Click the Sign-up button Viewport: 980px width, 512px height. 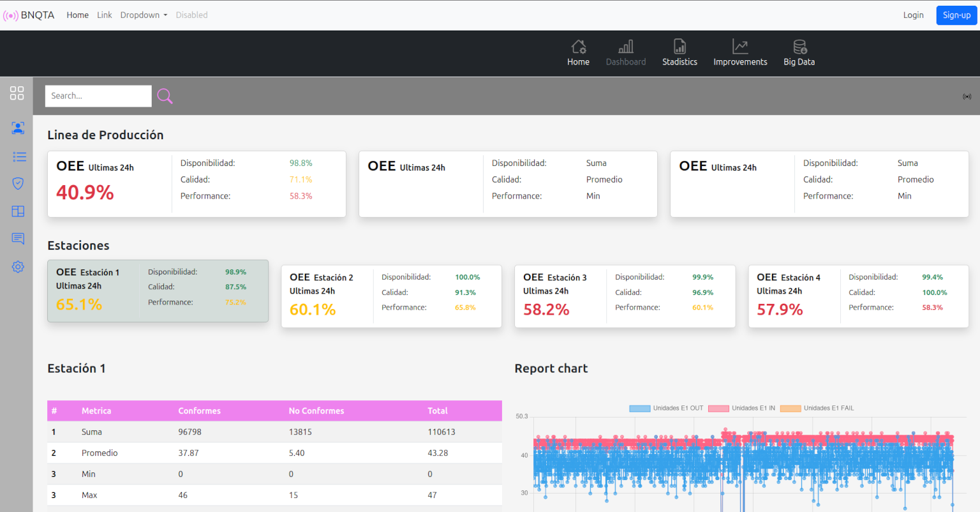[956, 15]
